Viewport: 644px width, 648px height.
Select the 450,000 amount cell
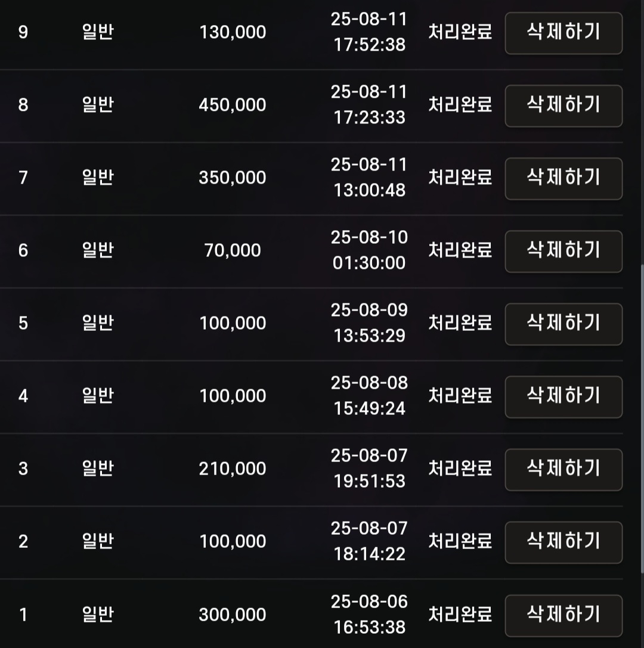click(x=233, y=105)
